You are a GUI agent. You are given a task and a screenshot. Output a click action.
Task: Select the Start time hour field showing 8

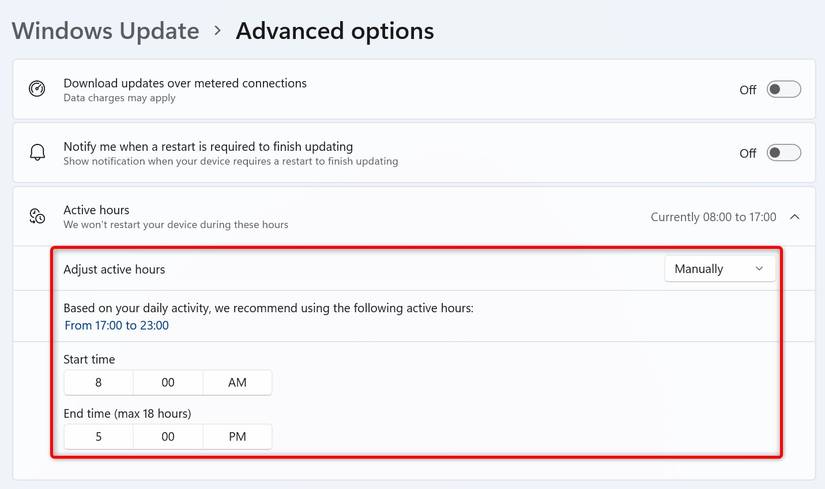point(98,383)
